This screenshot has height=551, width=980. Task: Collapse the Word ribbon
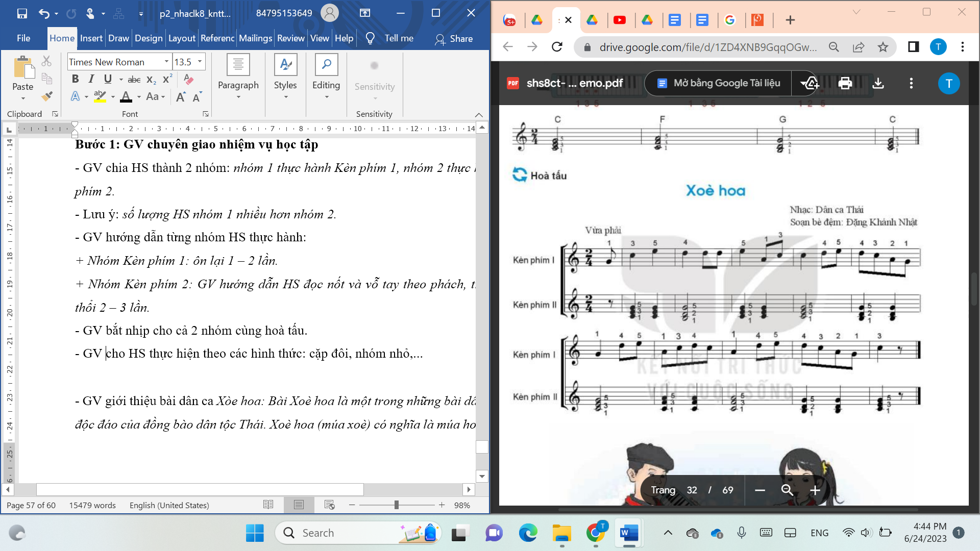[x=479, y=114]
